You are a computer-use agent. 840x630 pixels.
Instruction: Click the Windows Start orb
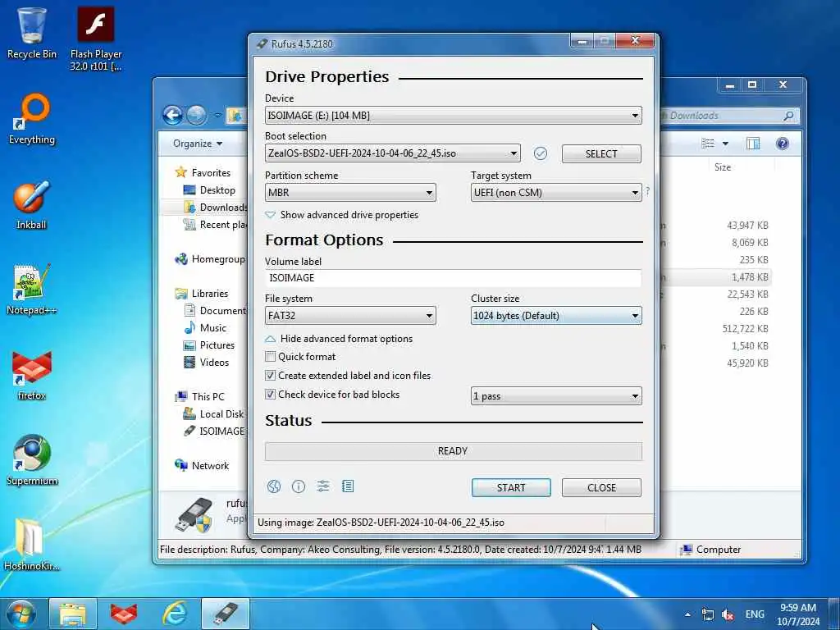tap(21, 614)
